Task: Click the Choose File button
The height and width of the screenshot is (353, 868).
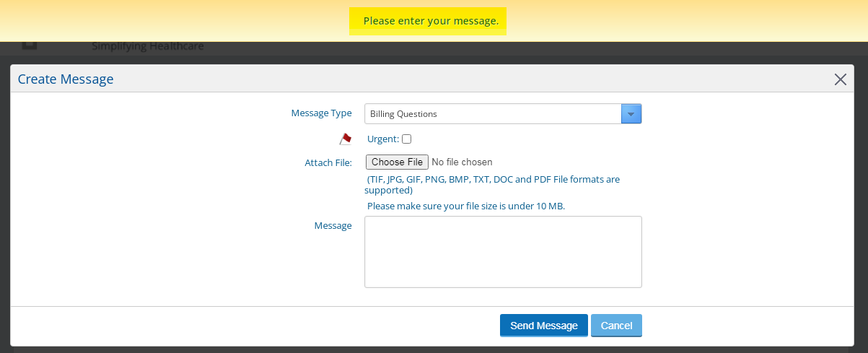Action: coord(397,162)
